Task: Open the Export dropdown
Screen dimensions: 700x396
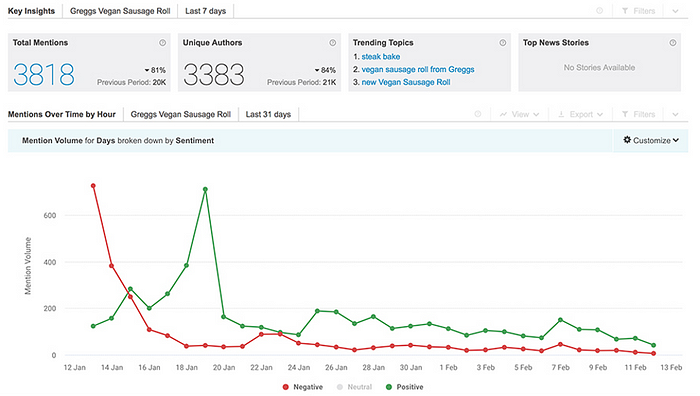Action: pyautogui.click(x=581, y=114)
